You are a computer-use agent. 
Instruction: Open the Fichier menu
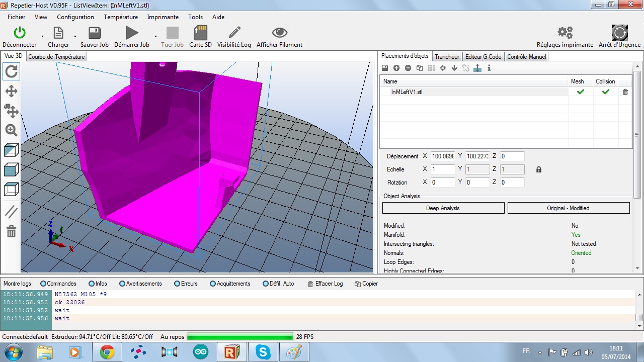pos(17,17)
